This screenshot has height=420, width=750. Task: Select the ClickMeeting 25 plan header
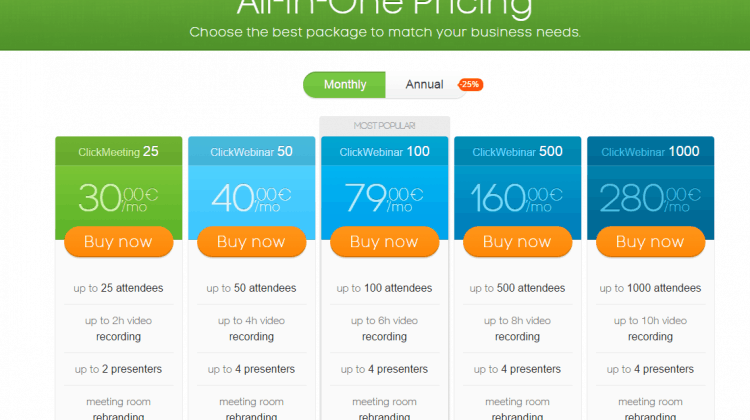point(119,152)
